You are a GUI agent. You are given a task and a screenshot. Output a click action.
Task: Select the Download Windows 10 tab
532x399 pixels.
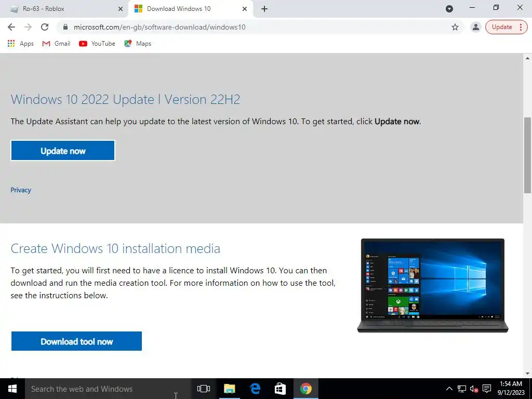coord(190,9)
